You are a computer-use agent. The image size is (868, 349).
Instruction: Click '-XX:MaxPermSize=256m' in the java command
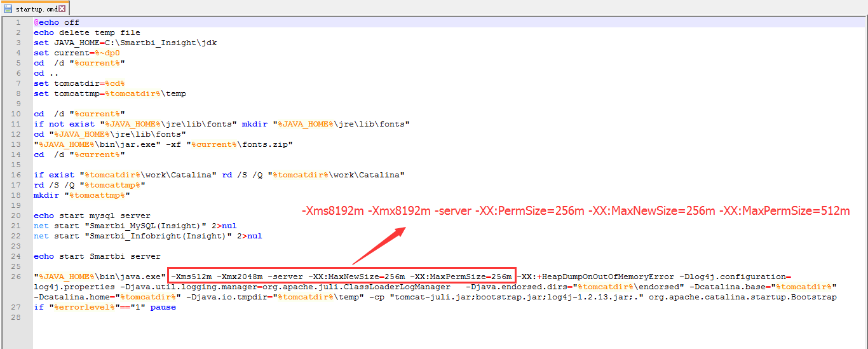point(461,277)
